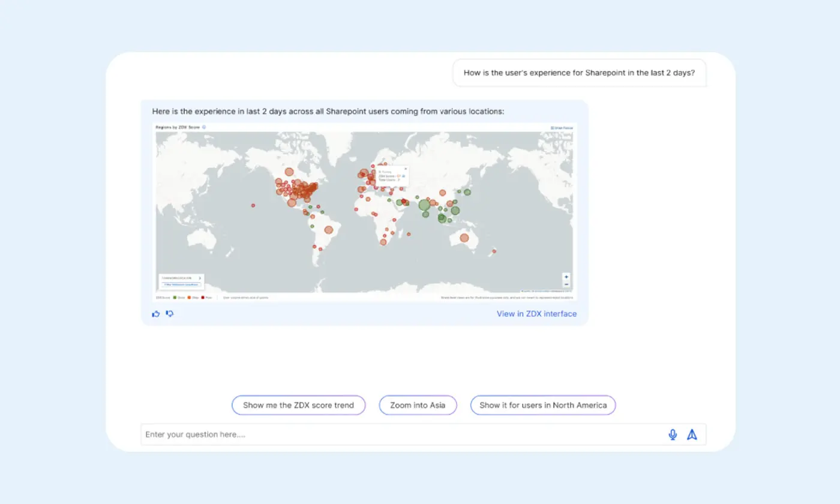Click the Sharepoint experience question bubble

[x=579, y=73]
